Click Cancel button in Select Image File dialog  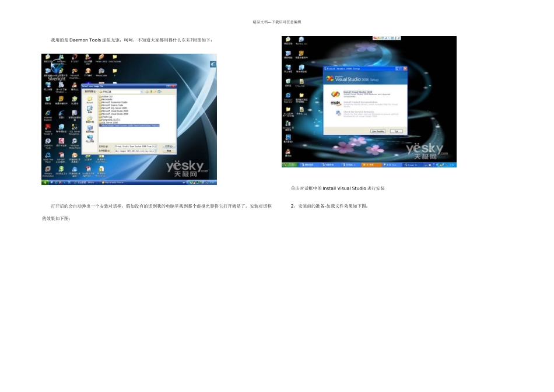click(169, 151)
